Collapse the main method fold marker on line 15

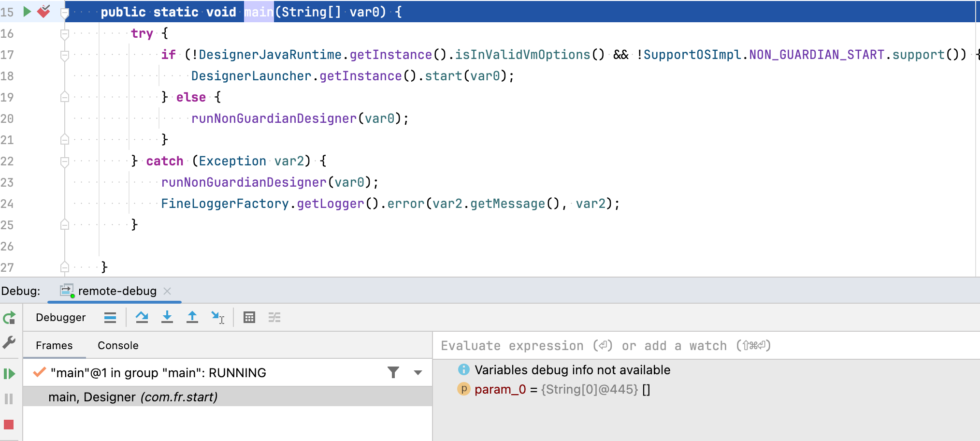(65, 13)
